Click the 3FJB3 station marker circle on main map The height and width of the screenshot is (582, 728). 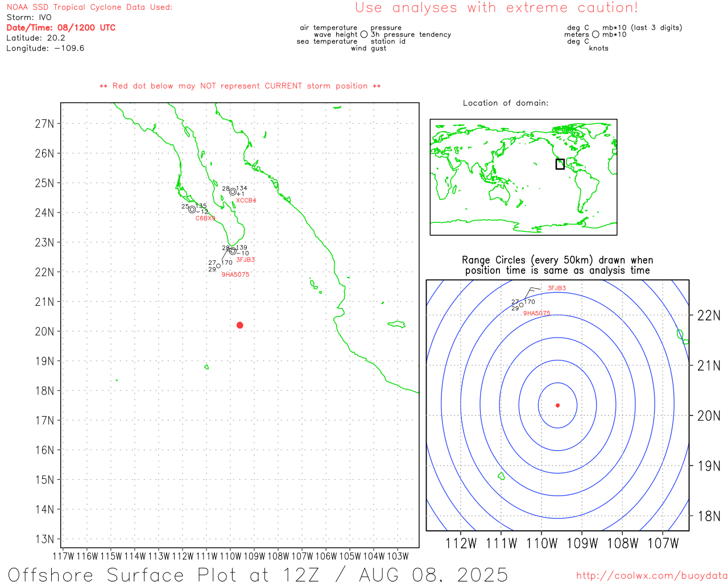click(233, 251)
